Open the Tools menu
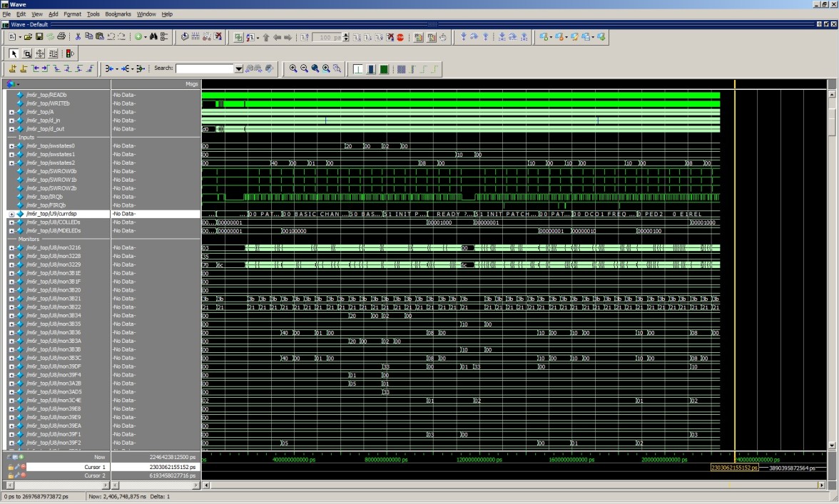Screen dimensions: 839x504 point(93,14)
